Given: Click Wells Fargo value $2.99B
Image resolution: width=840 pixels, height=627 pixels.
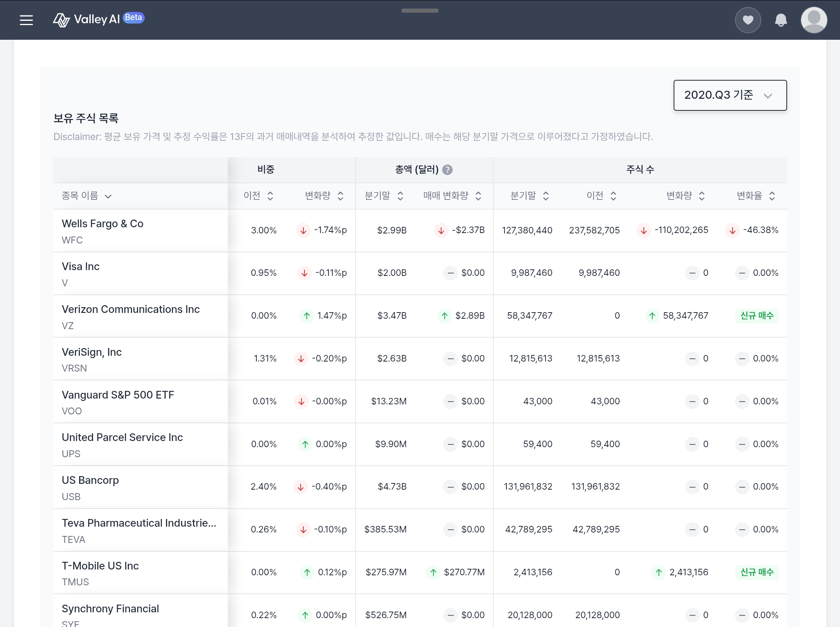Looking at the screenshot, I should click(392, 230).
